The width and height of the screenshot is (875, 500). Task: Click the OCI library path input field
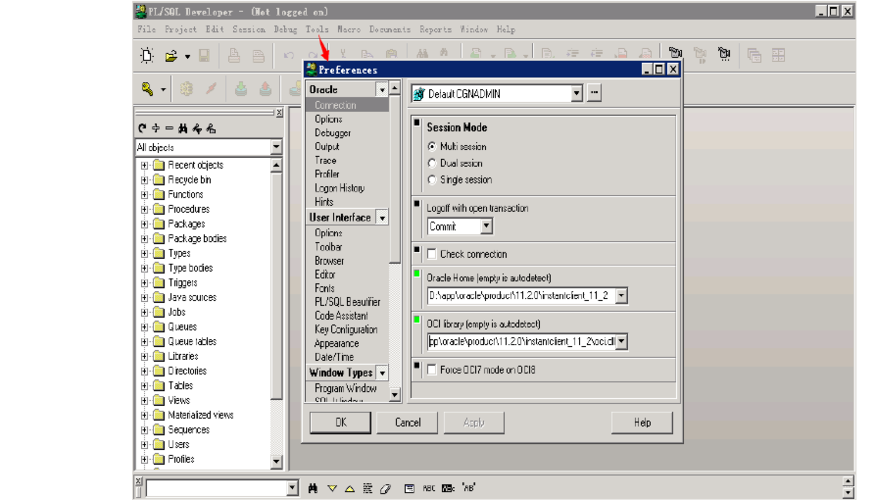pyautogui.click(x=521, y=341)
